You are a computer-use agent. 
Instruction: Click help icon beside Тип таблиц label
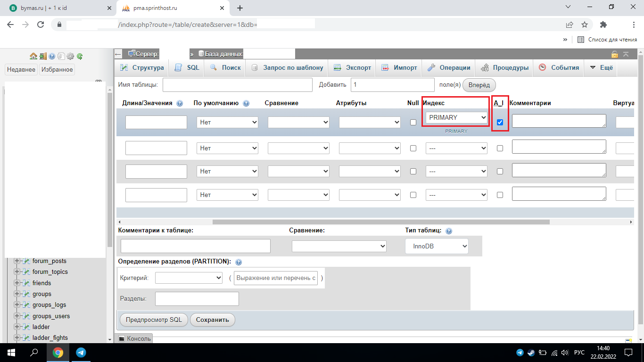click(448, 231)
